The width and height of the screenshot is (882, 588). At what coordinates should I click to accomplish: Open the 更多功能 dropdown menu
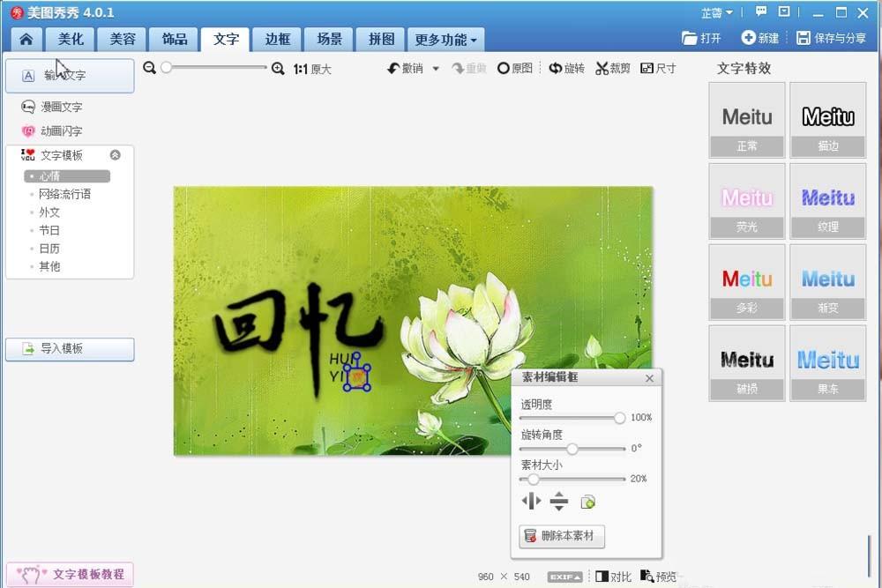[445, 39]
